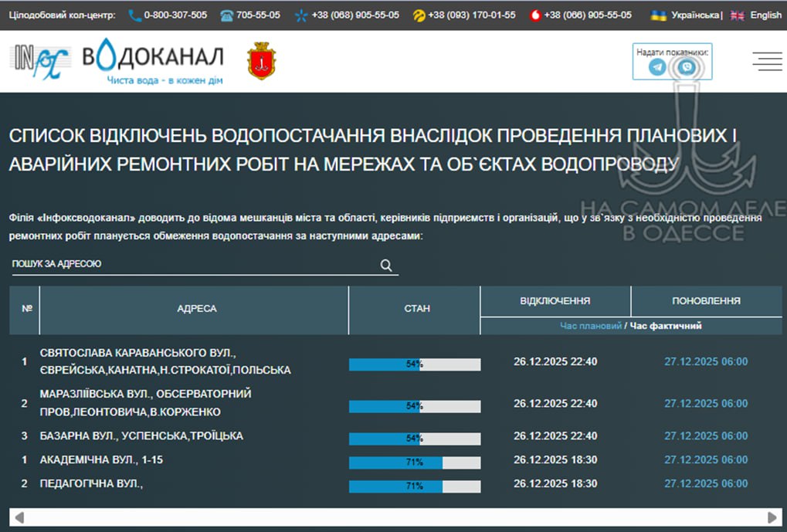Click the Viber icon under Надати показники
Viewport: 787px width, 532px height.
(x=685, y=67)
